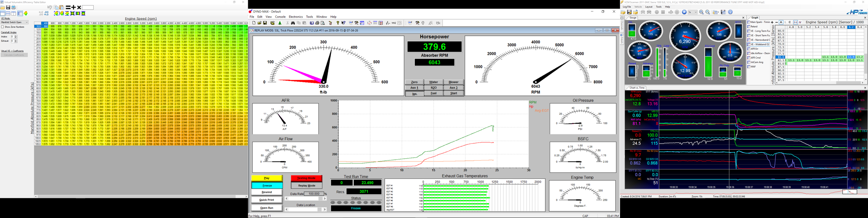
Task: Click the plus (add value) icon in VE Editor
Action: click(x=74, y=7)
